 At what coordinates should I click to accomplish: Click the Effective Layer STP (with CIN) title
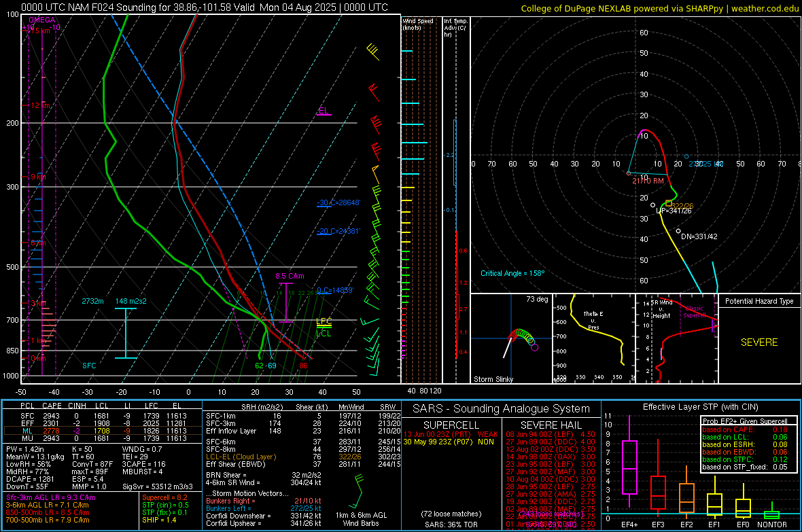[700, 407]
